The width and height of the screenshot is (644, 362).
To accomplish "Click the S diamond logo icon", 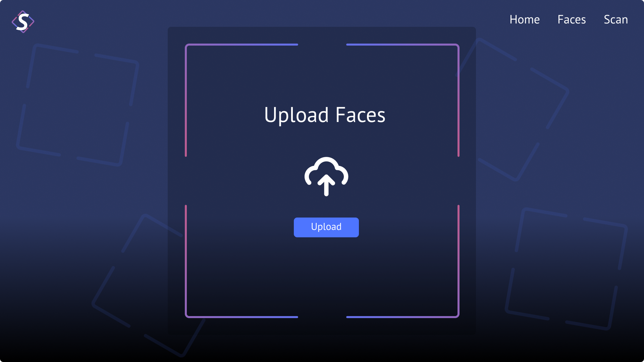I will 23,22.
